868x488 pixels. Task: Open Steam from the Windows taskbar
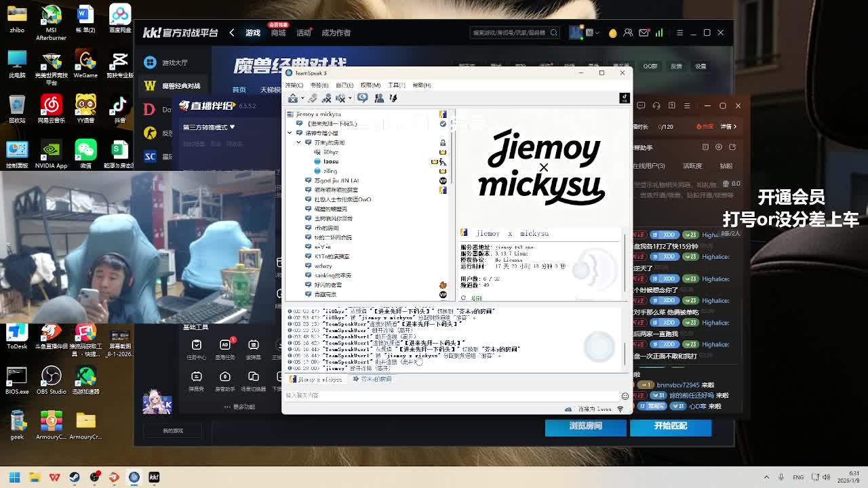click(75, 477)
